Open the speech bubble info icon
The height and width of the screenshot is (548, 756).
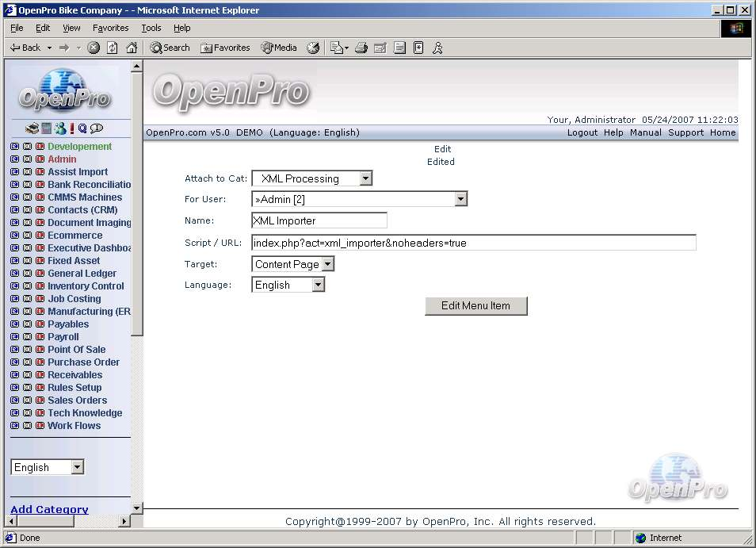pyautogui.click(x=97, y=128)
